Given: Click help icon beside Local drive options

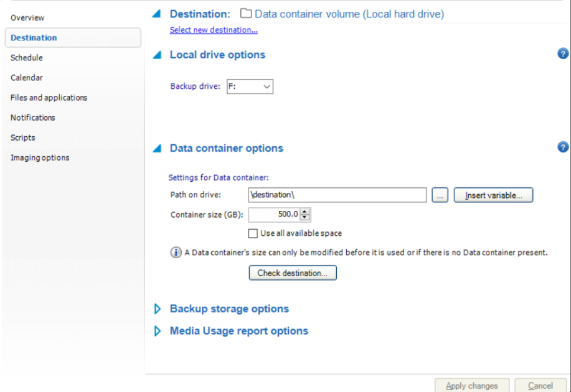Looking at the screenshot, I should click(563, 54).
